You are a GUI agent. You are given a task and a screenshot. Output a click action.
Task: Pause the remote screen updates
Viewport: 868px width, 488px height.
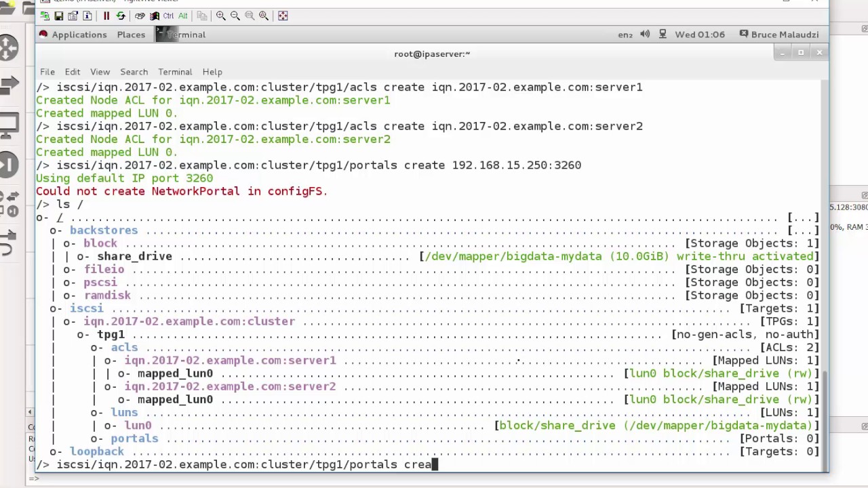106,16
